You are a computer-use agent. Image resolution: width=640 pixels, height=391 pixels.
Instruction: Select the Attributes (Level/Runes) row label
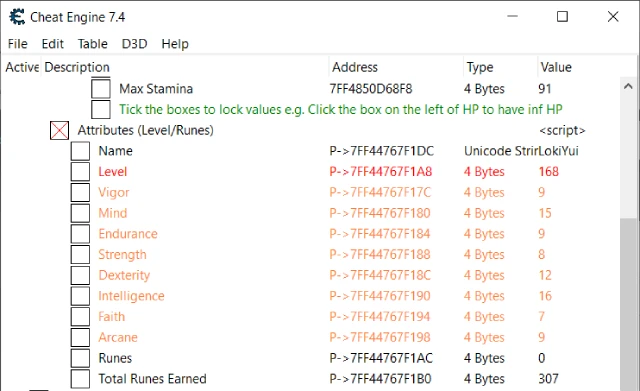point(146,130)
